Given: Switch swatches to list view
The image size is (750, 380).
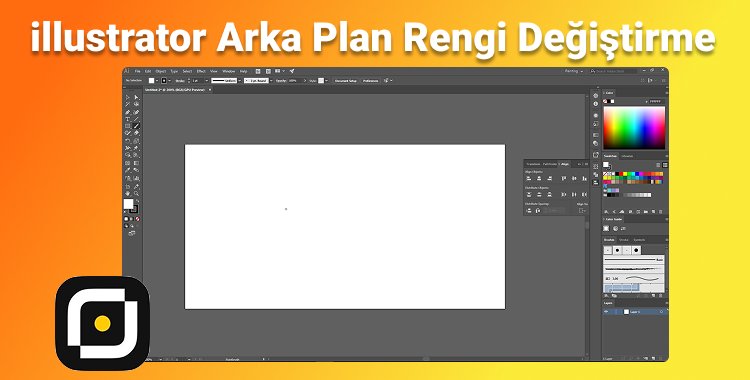Looking at the screenshot, I should (x=658, y=165).
